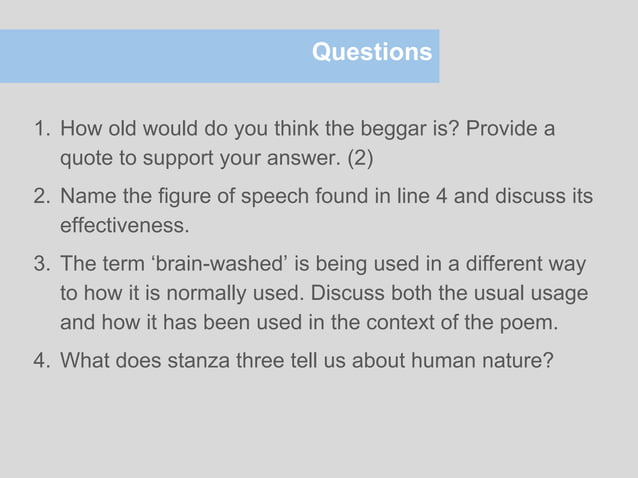Select question 2 about figure of speech
This screenshot has height=478, width=638.
click(313, 211)
